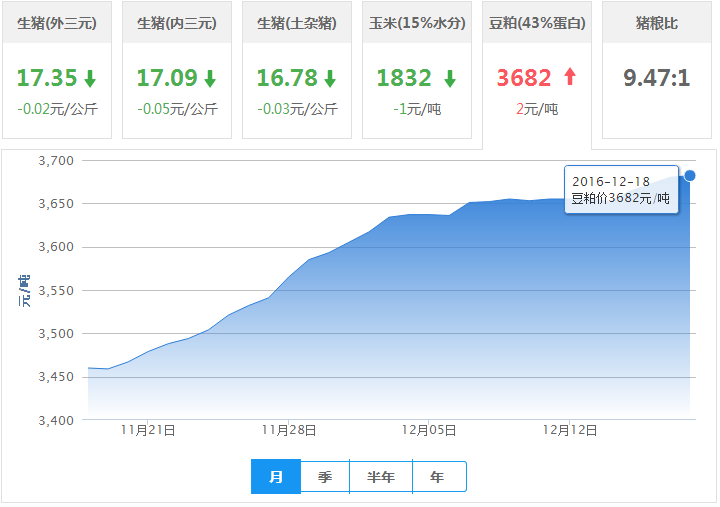
Task: Click the 3,400 y-axis label
Action: click(56, 421)
